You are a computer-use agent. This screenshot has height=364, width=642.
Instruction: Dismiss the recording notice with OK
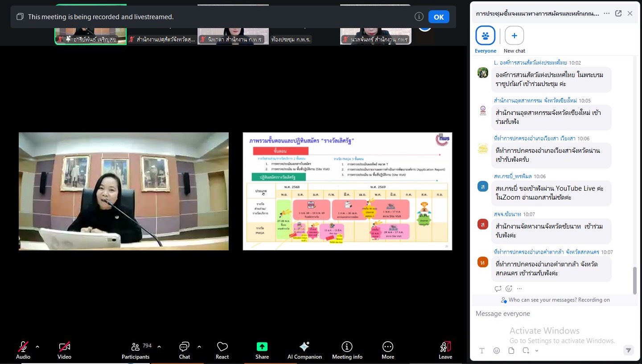point(439,17)
